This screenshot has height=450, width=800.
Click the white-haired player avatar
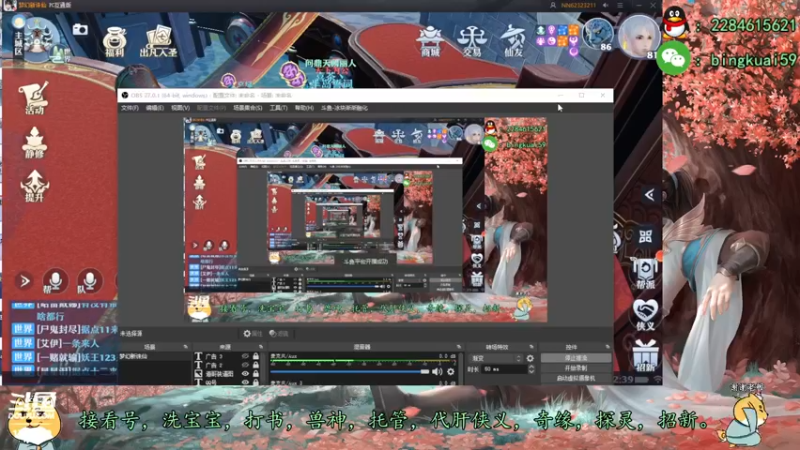639,37
